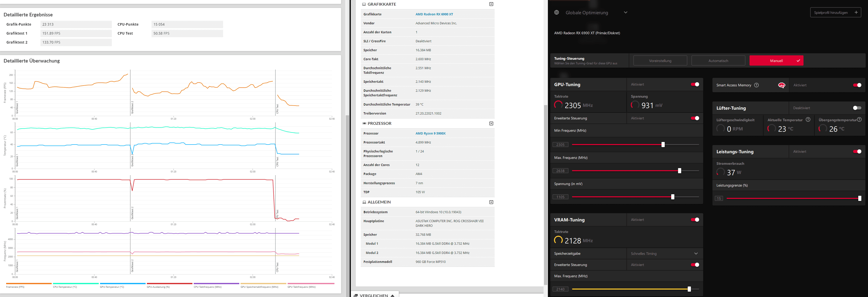
Task: Click help icon next to Übergangstemperatur
Action: pos(859,119)
